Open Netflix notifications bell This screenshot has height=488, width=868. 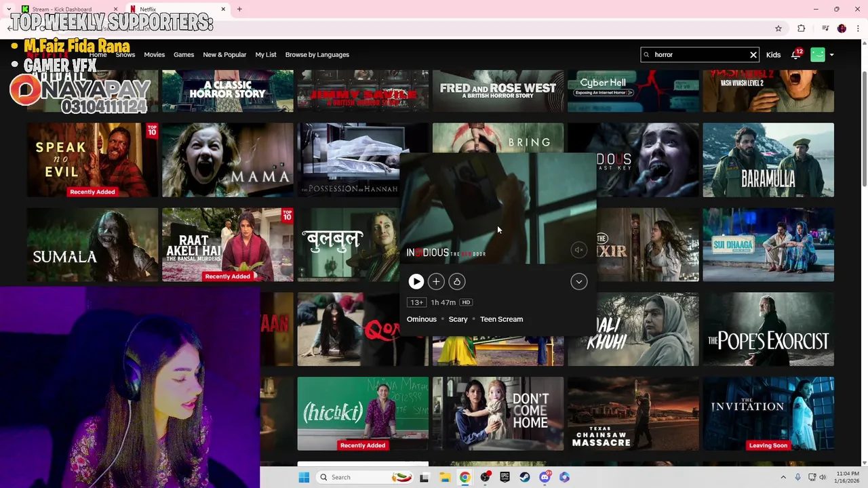[x=795, y=55]
